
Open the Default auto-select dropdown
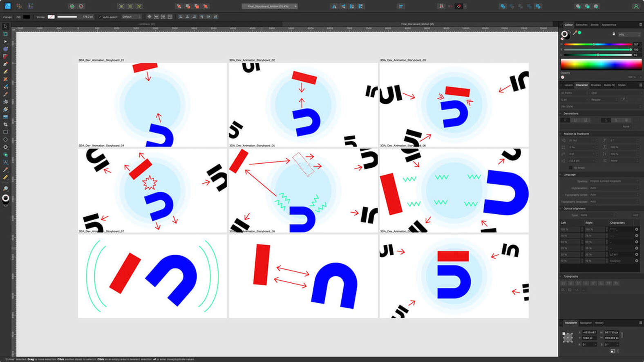(x=132, y=17)
